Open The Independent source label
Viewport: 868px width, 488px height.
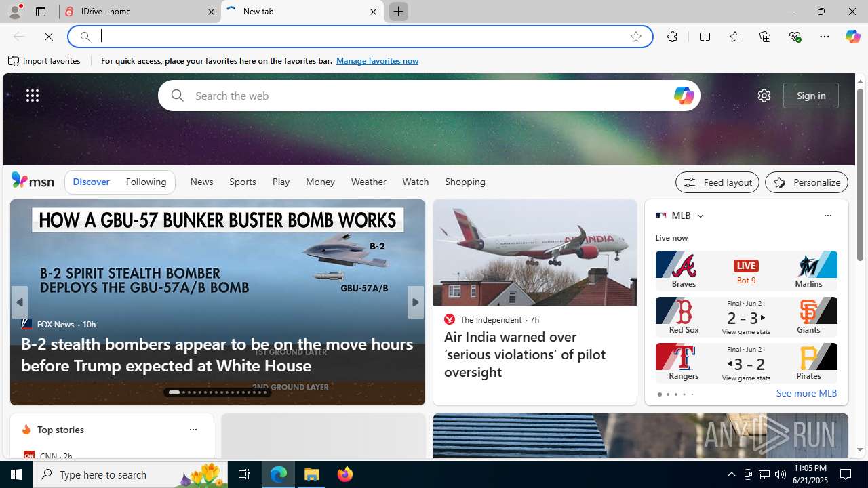pos(491,319)
